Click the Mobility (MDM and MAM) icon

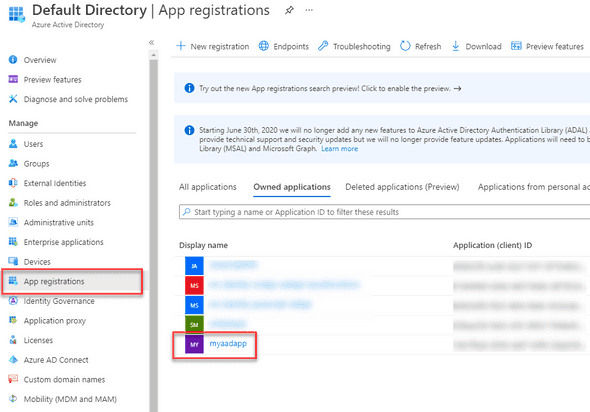tap(13, 398)
